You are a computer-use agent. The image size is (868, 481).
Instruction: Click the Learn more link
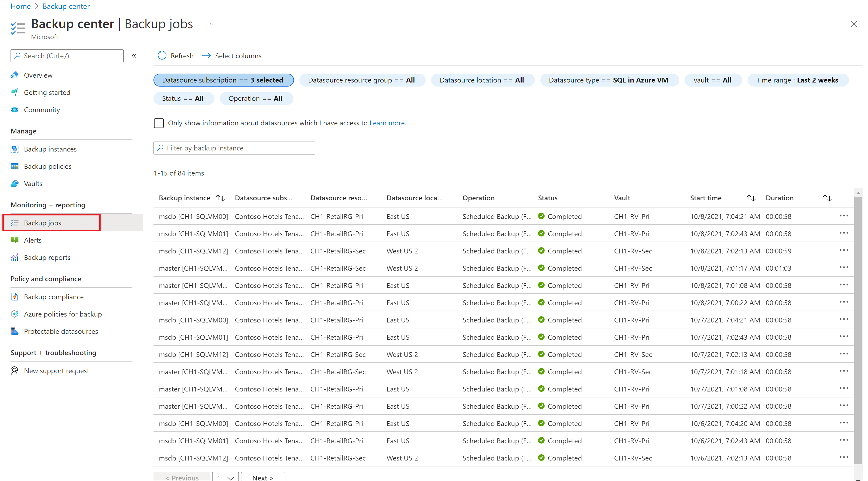coord(387,123)
